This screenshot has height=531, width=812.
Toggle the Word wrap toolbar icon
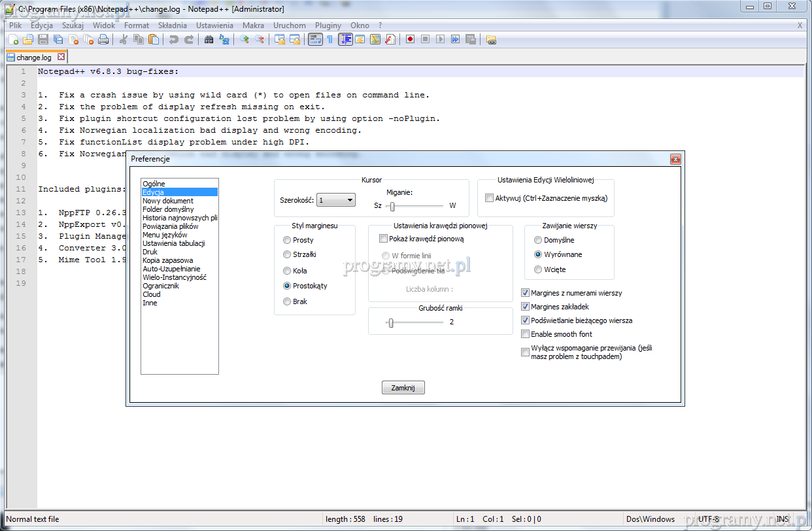pyautogui.click(x=315, y=40)
